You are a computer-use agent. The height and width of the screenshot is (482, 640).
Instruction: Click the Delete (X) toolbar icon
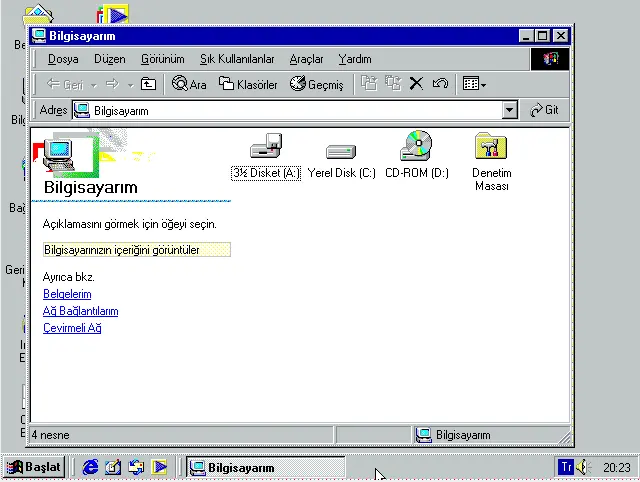click(x=416, y=84)
